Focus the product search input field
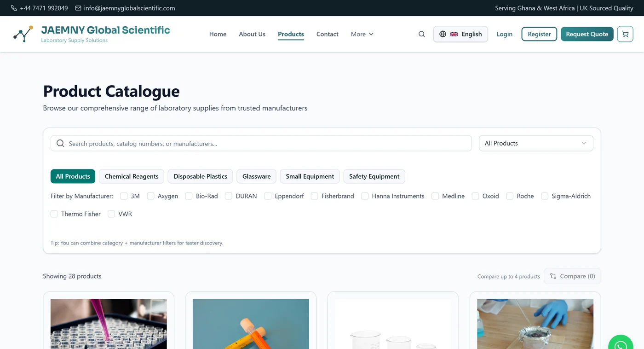Screen dimensions: 644x349 click(261, 143)
